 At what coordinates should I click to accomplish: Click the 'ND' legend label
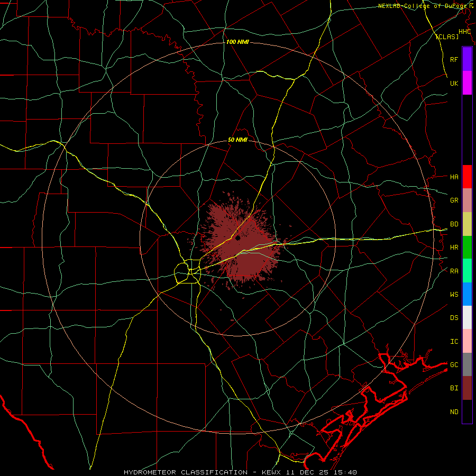454,412
